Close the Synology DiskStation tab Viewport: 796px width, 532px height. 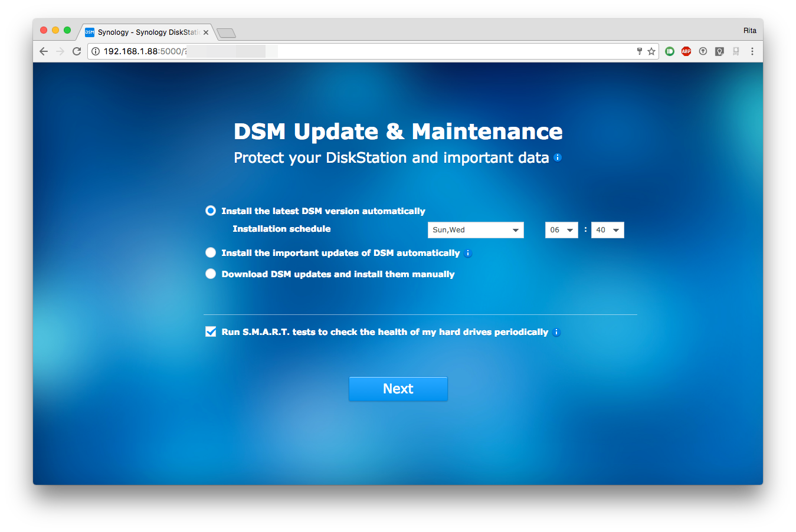pos(206,32)
